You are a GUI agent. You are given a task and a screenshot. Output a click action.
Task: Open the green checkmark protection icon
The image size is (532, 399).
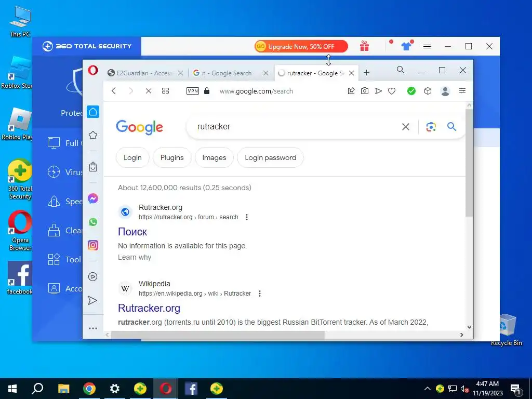click(411, 91)
